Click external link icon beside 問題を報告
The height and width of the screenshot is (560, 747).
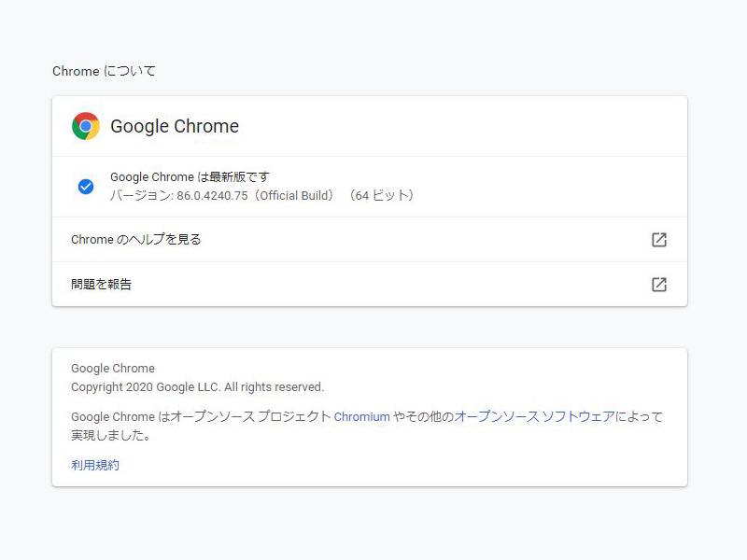coord(659,285)
